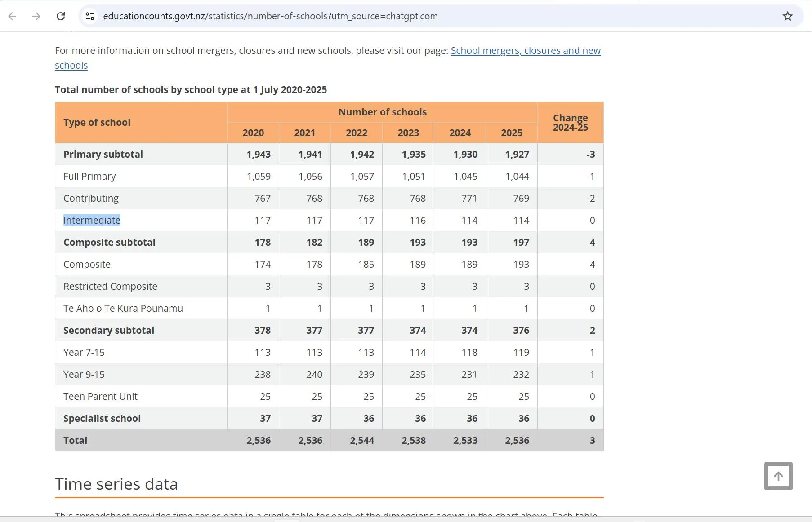This screenshot has height=522, width=812.
Task: Reload the page with refresh icon
Action: pyautogui.click(x=61, y=16)
